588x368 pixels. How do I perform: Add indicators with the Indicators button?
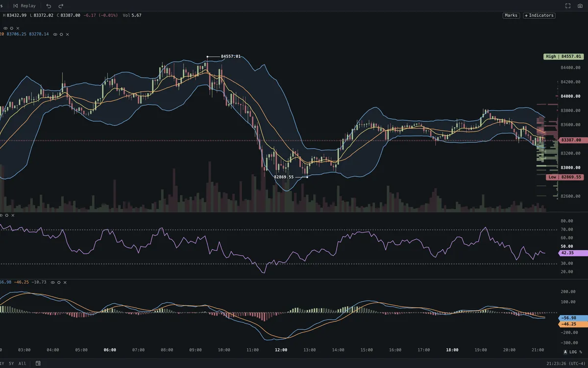pyautogui.click(x=539, y=15)
